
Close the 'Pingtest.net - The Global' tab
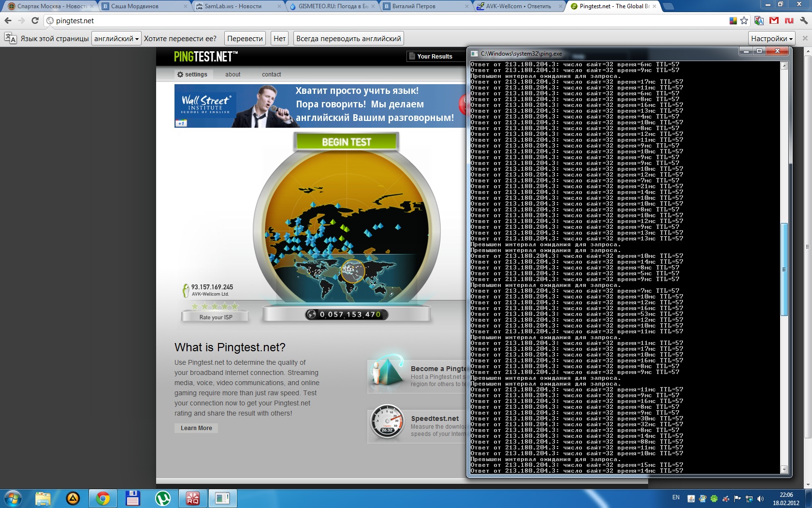654,6
